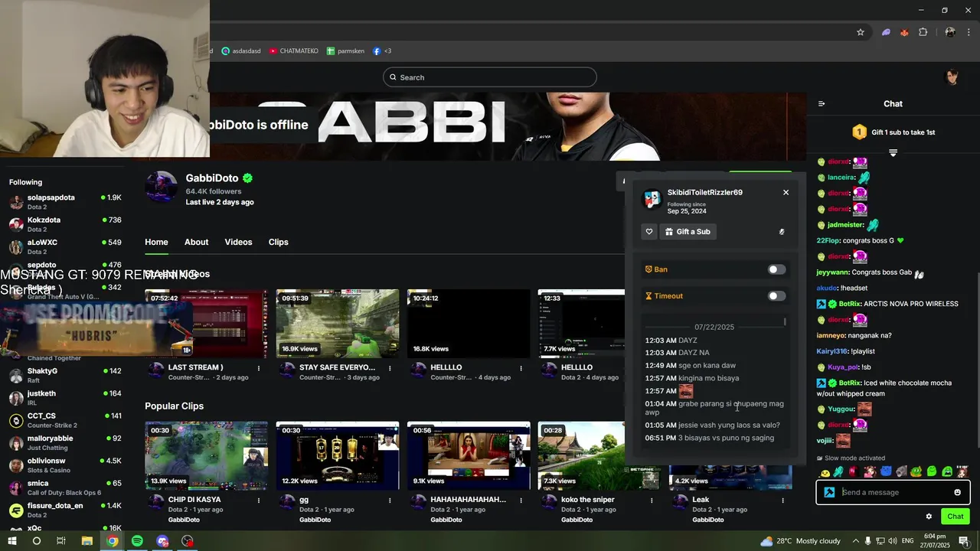This screenshot has width=980, height=551.
Task: Open the Clips tab
Action: pos(278,242)
